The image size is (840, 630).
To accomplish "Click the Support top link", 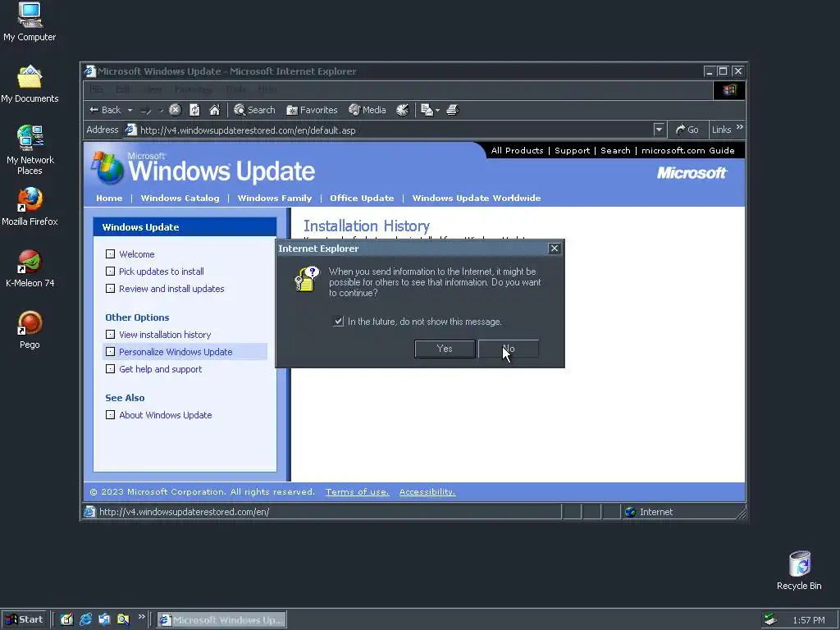I will [572, 151].
